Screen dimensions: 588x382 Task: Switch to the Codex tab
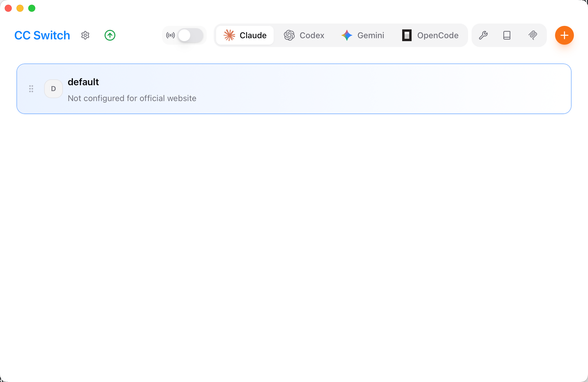point(304,35)
